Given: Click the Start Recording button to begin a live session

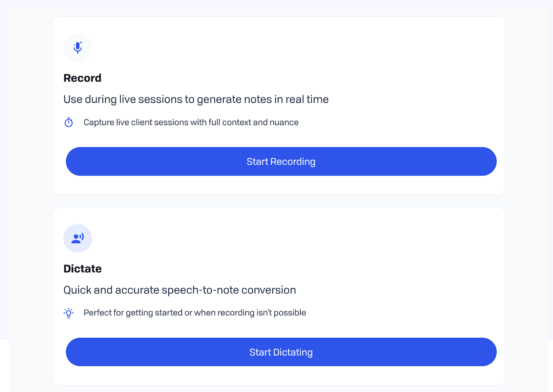Looking at the screenshot, I should [281, 161].
